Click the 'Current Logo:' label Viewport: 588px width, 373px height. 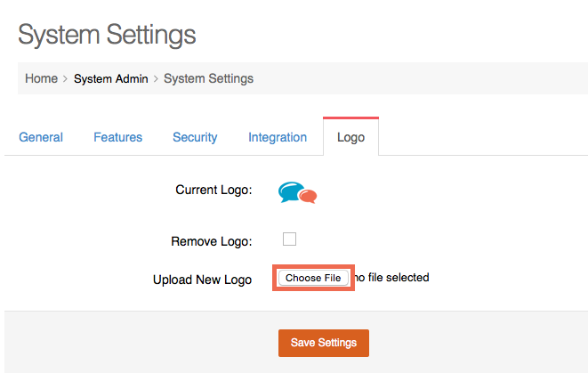tap(213, 190)
